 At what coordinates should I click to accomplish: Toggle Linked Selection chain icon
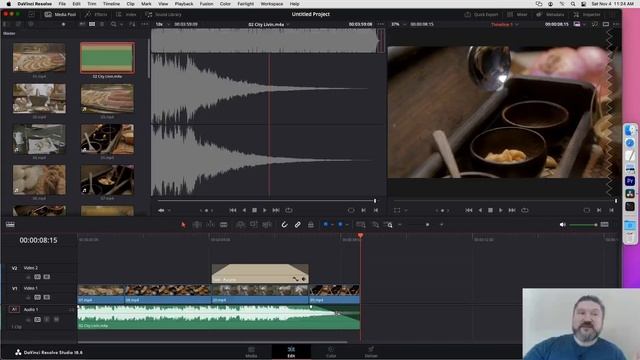pyautogui.click(x=298, y=224)
